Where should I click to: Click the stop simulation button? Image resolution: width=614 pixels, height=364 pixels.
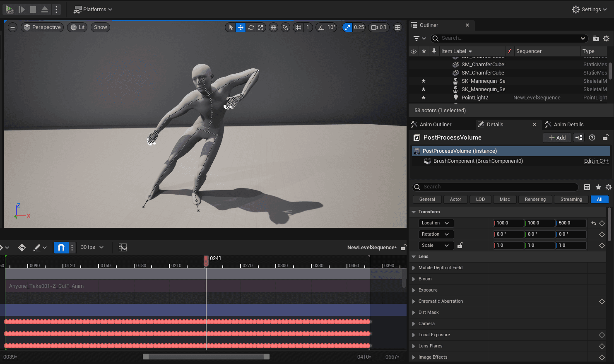click(33, 9)
